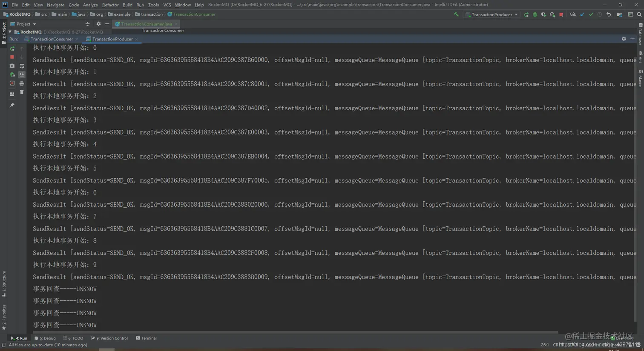Image resolution: width=644 pixels, height=351 pixels.
Task: Rerun TransactionProducer in the Run panel
Action: pos(12,49)
